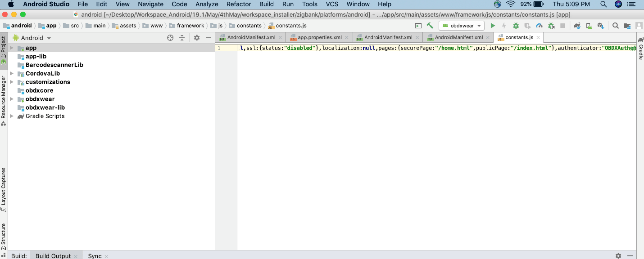Click Attach Debugger to Android Process icon
Screen dimensions: 644x259
551,26
